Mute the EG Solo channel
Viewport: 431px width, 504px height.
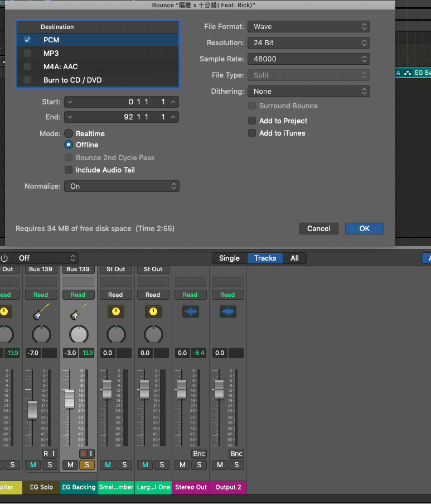click(x=33, y=465)
